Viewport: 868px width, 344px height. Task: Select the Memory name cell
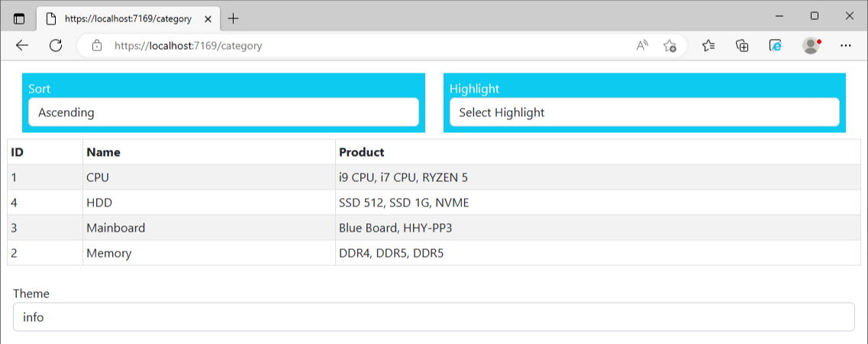208,253
